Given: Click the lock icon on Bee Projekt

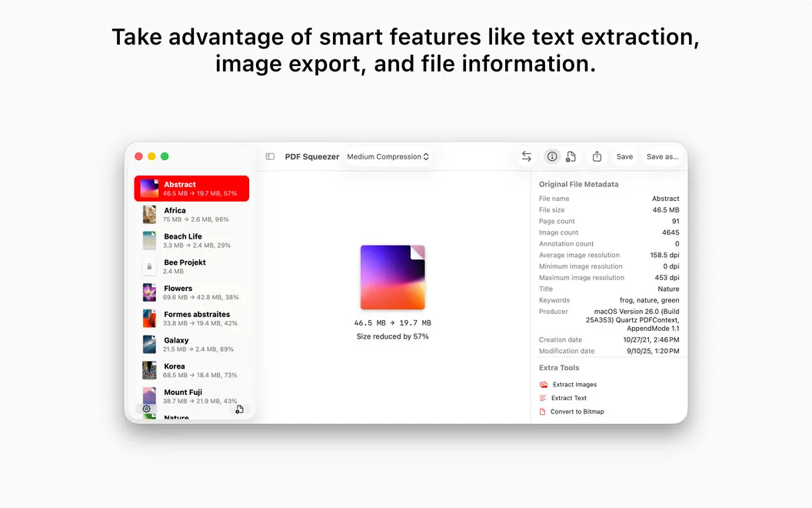Looking at the screenshot, I should [x=149, y=266].
